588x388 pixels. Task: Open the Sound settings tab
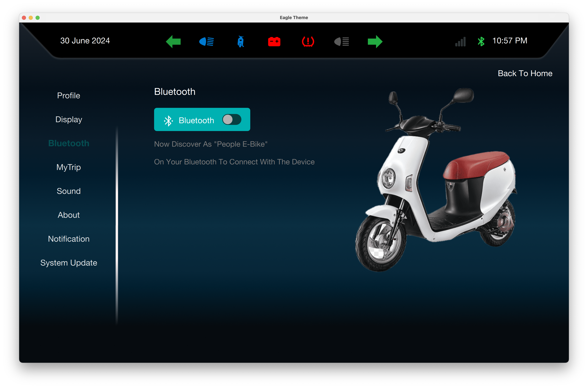tap(69, 191)
